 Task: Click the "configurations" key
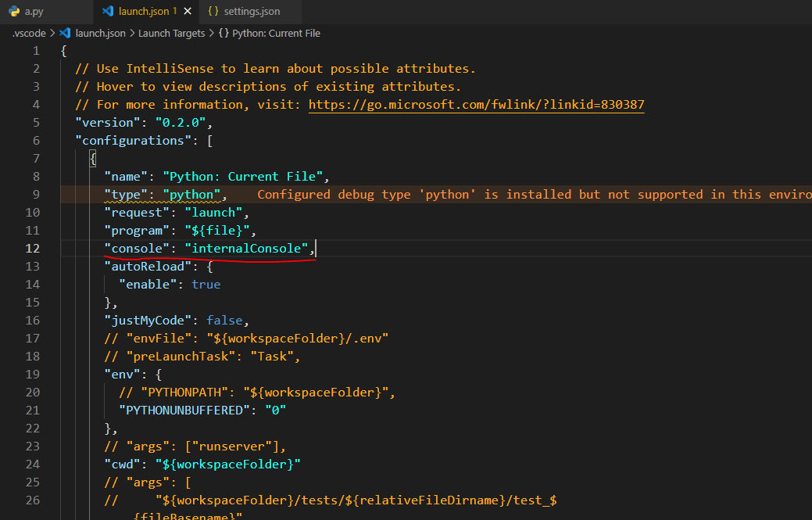click(x=133, y=140)
